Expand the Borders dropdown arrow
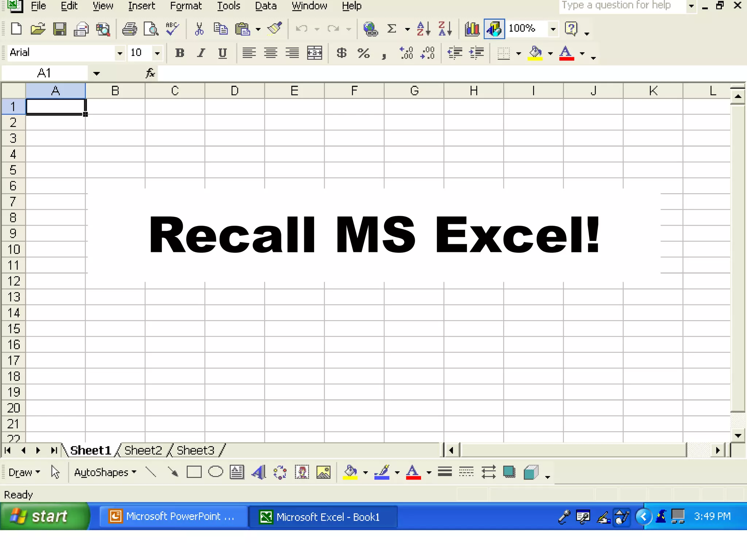The image size is (747, 560). coord(519,53)
